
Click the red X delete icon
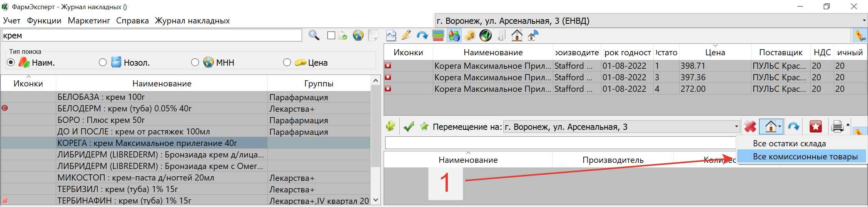tap(750, 127)
